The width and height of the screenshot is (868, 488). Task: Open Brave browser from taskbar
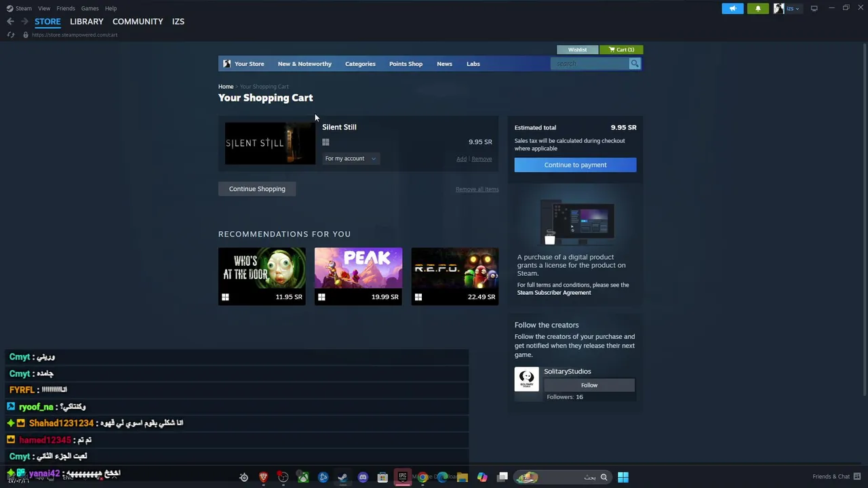coord(263,477)
